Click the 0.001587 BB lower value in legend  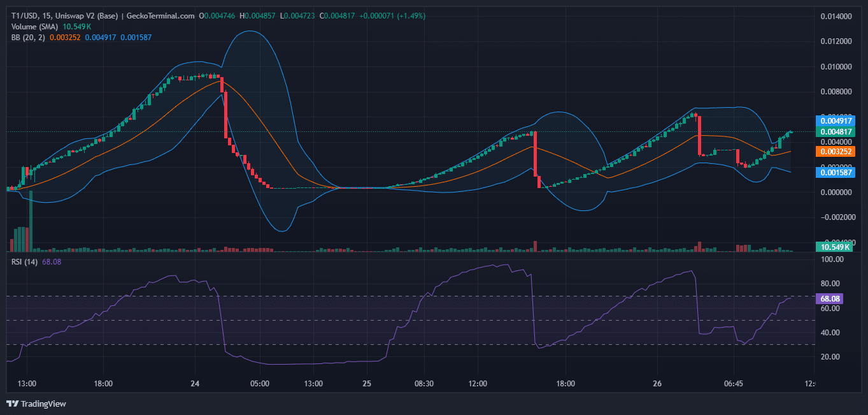pos(135,38)
